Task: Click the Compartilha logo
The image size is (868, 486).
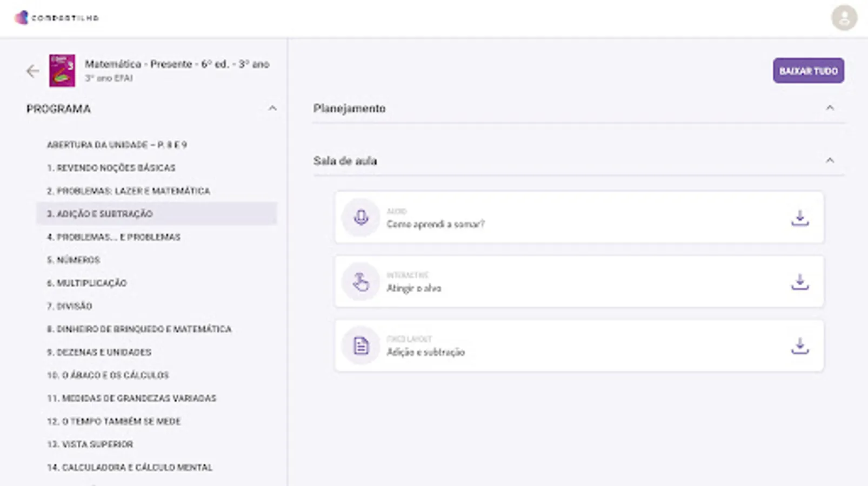Action: pos(56,17)
